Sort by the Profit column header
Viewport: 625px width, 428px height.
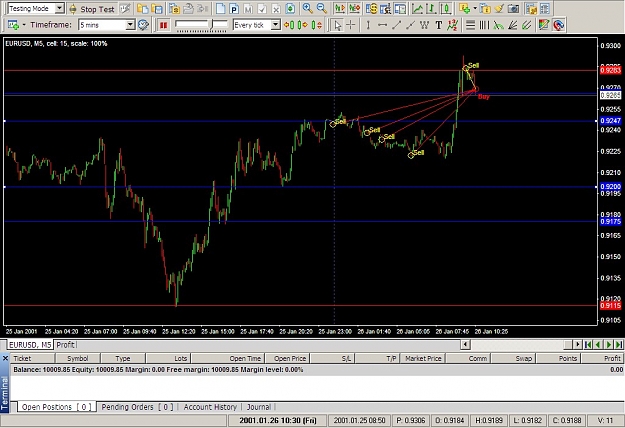(x=603, y=358)
